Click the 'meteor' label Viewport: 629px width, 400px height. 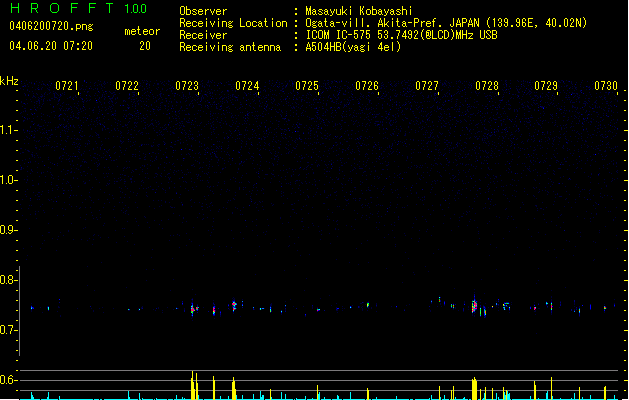click(x=142, y=31)
